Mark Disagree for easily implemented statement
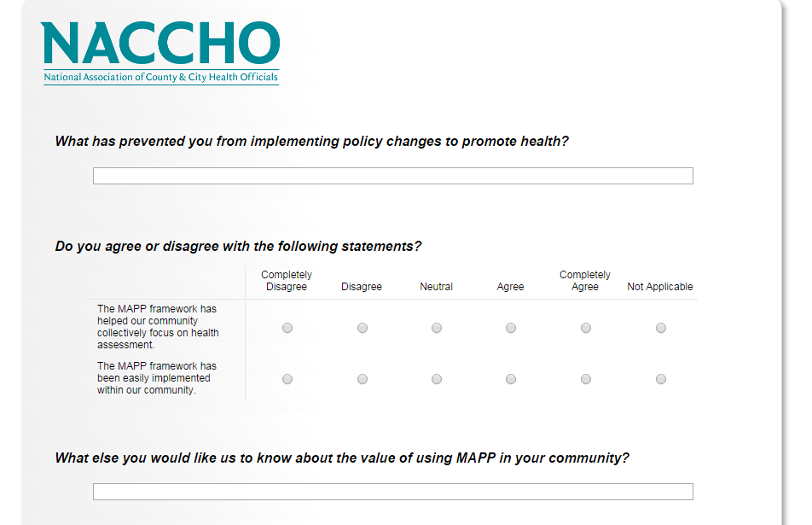 point(362,379)
